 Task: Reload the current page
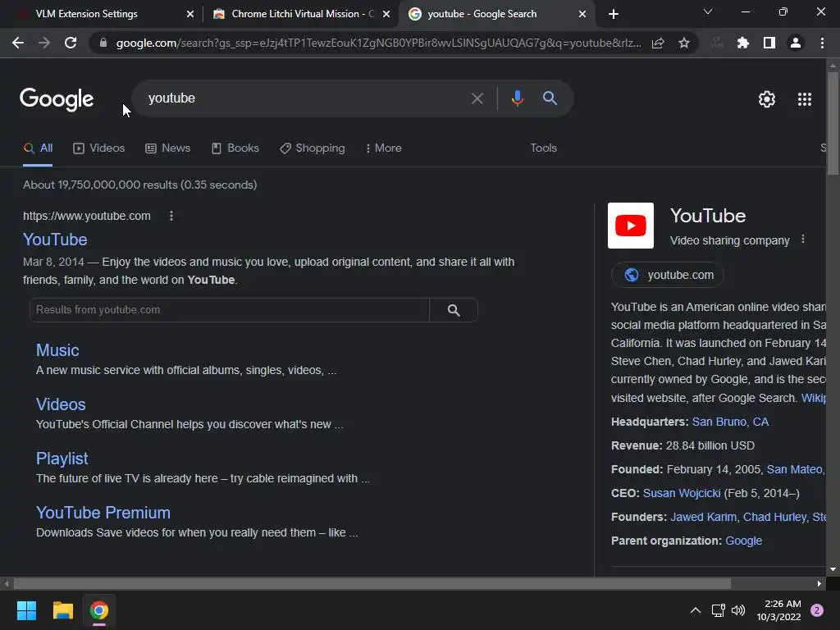click(71, 43)
